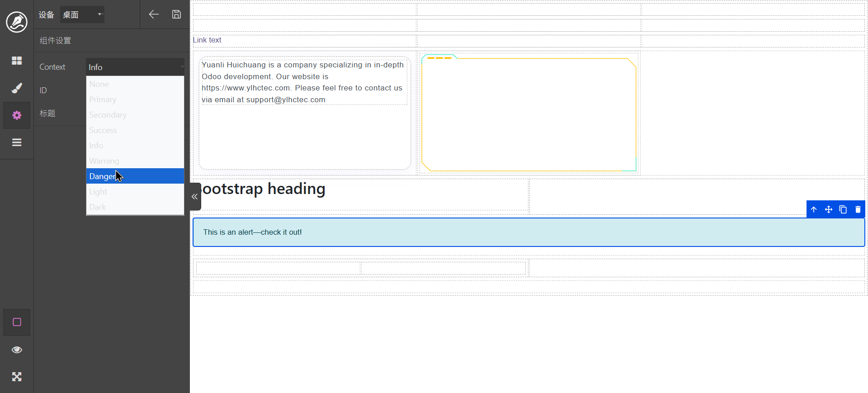Open the gear settings panel icon

pyautogui.click(x=17, y=115)
